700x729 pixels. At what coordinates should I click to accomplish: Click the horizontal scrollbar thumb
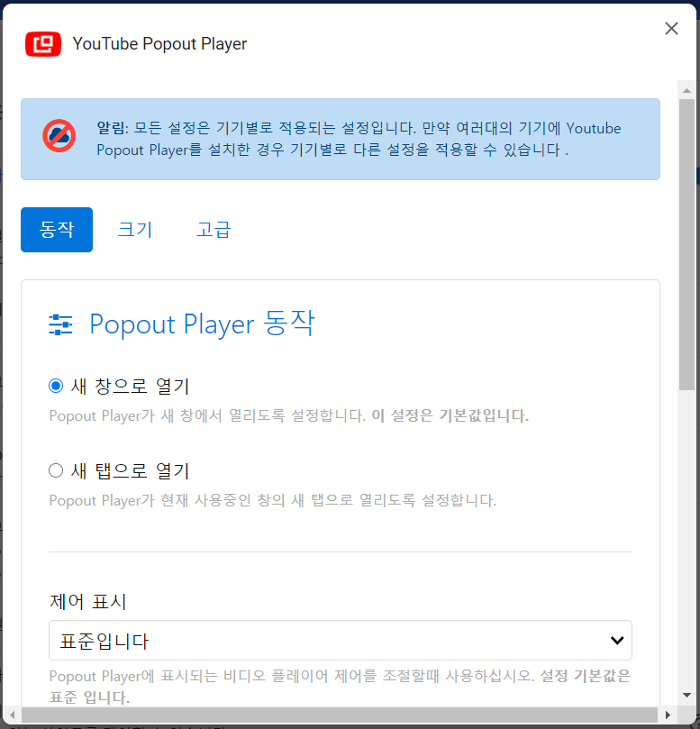340,715
